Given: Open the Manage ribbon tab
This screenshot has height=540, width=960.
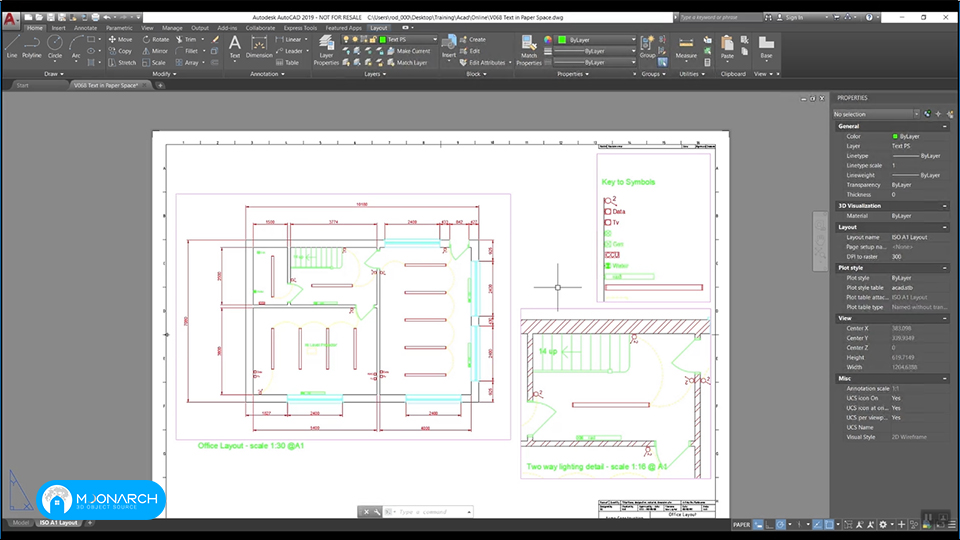Looking at the screenshot, I should (172, 28).
